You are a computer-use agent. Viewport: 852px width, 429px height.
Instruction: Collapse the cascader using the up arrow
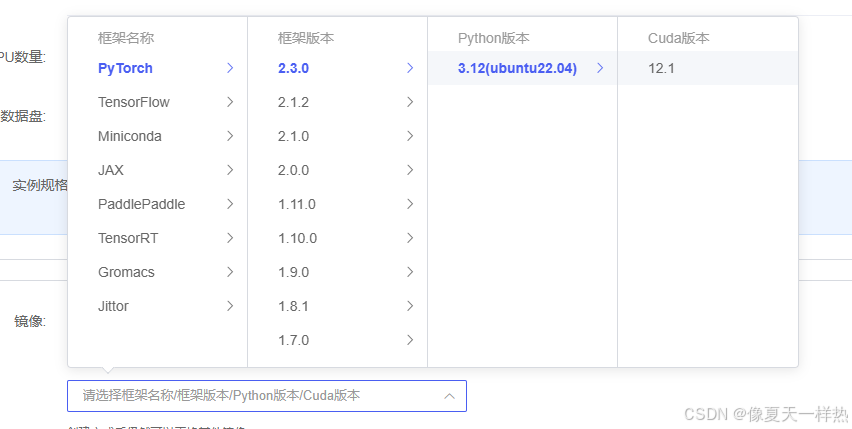449,396
